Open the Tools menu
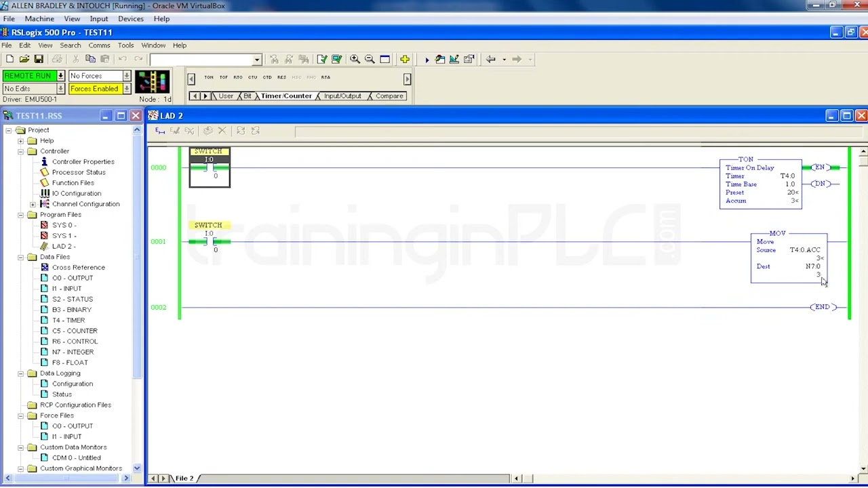The width and height of the screenshot is (868, 488). (x=125, y=45)
